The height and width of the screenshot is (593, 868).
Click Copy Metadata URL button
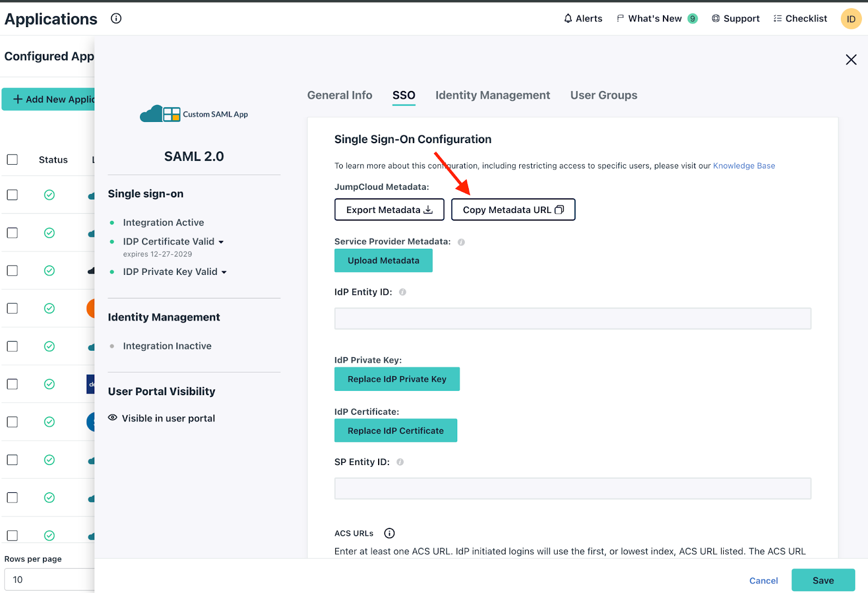tap(513, 210)
